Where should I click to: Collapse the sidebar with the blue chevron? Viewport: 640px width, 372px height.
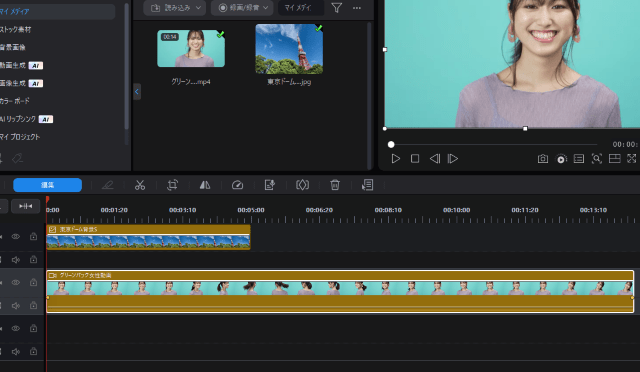pyautogui.click(x=137, y=91)
